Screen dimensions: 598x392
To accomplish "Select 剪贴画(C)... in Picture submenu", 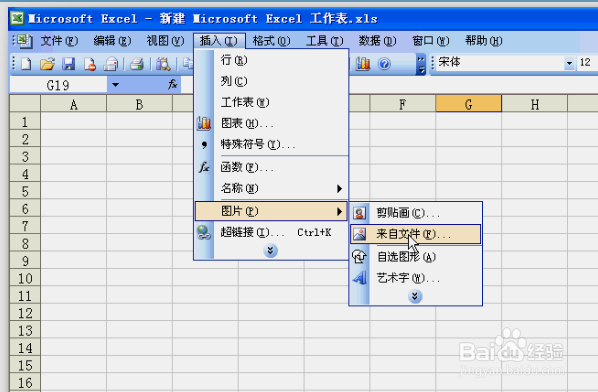I will (x=416, y=213).
